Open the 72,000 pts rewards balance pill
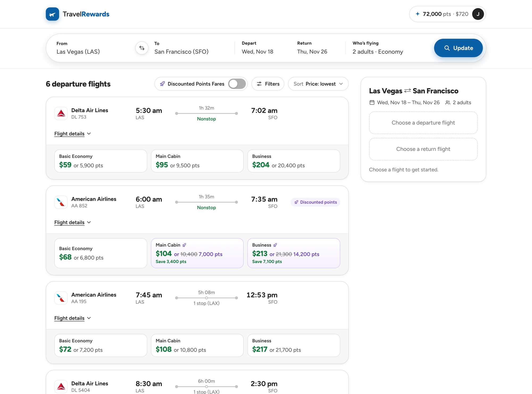The height and width of the screenshot is (394, 532). pos(447,14)
